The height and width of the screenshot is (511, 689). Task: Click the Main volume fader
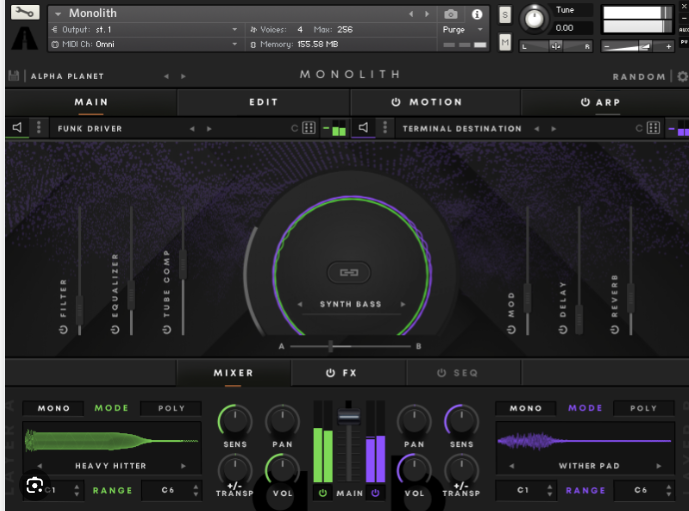[x=348, y=416]
